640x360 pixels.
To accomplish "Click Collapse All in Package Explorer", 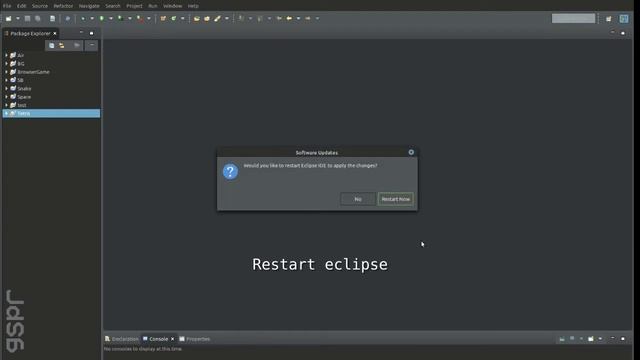I will click(x=51, y=45).
